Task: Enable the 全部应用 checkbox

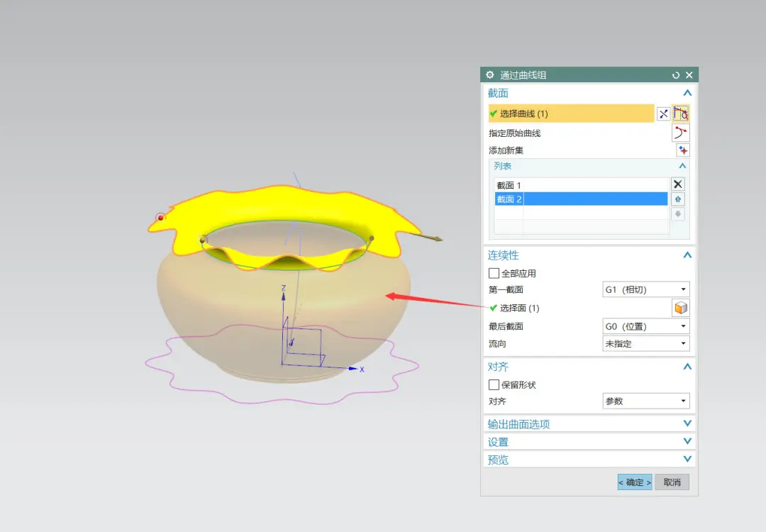Action: (x=494, y=273)
